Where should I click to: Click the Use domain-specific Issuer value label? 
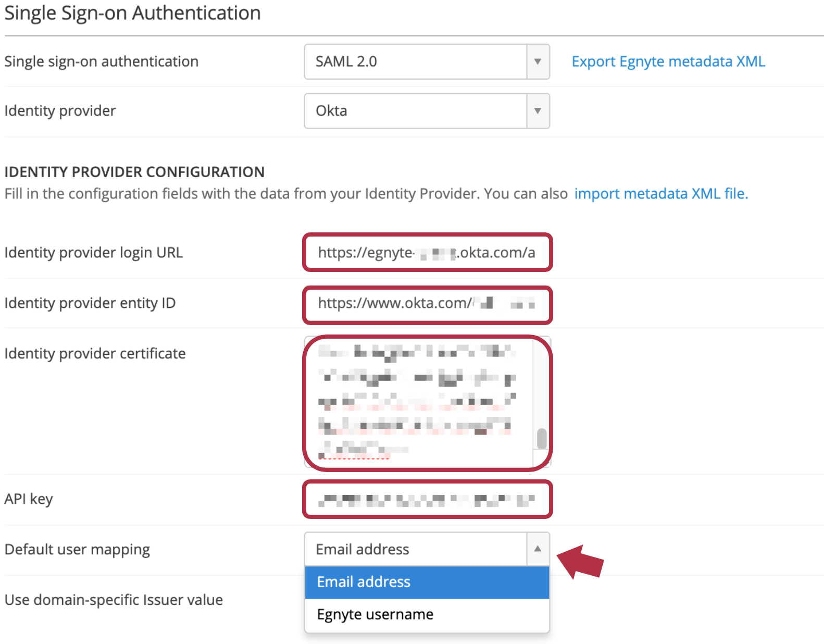pyautogui.click(x=114, y=600)
